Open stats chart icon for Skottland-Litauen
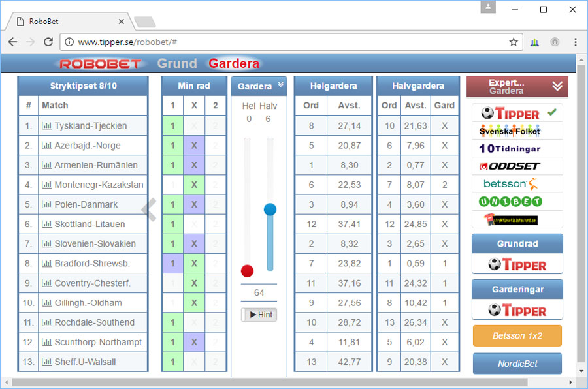The image size is (588, 389). (46, 224)
